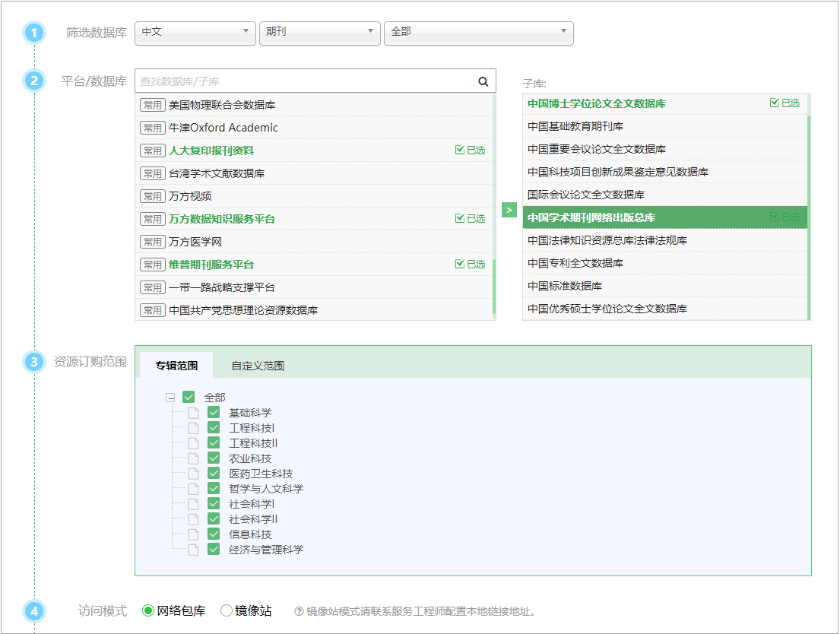Select sub-library 中国优秀硕士学位论文全文数据库

(665, 309)
